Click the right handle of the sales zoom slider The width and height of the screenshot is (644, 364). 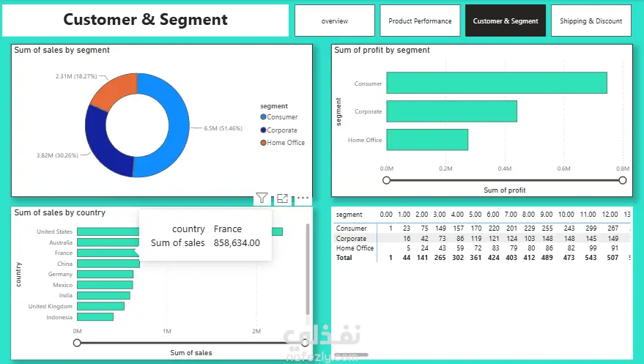(305, 343)
